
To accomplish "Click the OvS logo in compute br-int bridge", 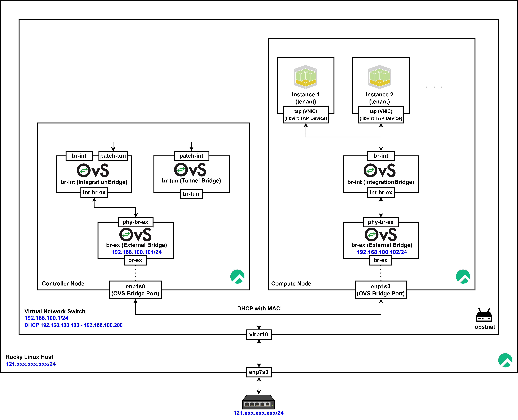I will (x=379, y=170).
